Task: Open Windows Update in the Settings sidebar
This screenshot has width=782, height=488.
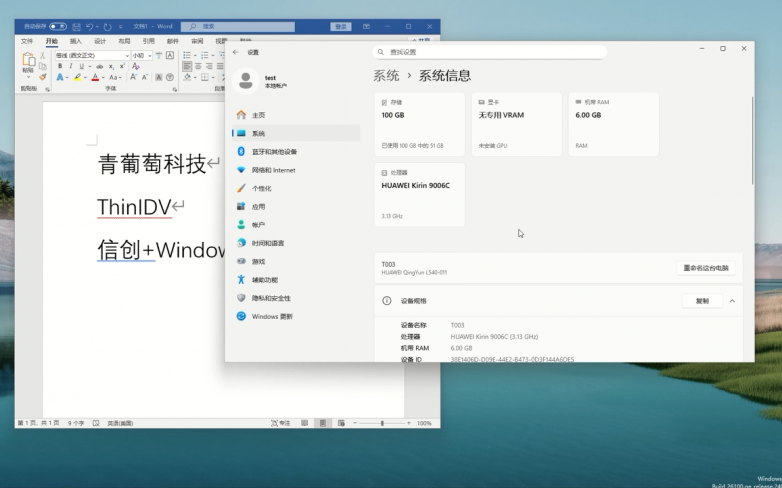Action: (x=296, y=316)
